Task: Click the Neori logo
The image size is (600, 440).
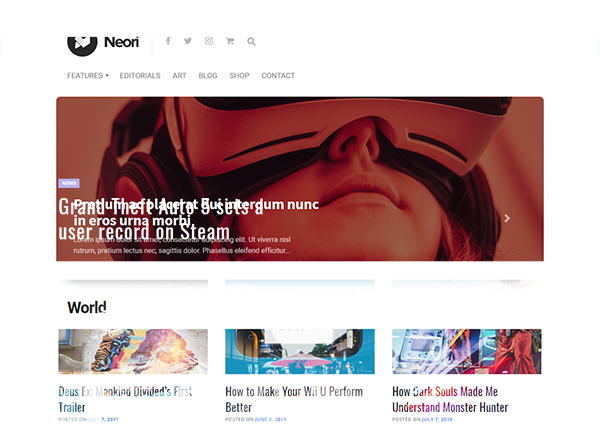Action: (103, 43)
